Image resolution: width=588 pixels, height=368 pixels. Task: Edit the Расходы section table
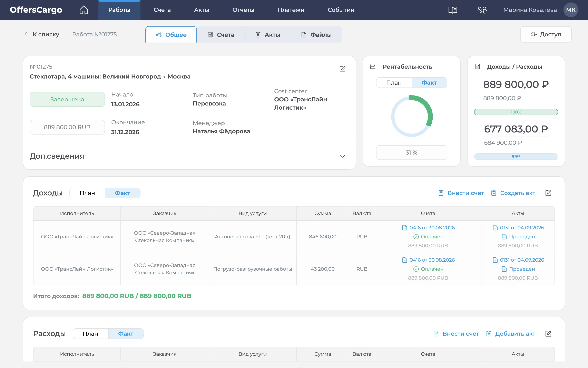click(x=548, y=334)
